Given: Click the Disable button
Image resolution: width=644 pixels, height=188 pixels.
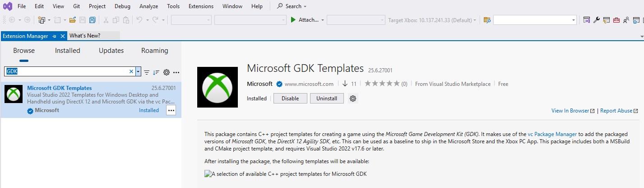Looking at the screenshot, I should pos(290,98).
